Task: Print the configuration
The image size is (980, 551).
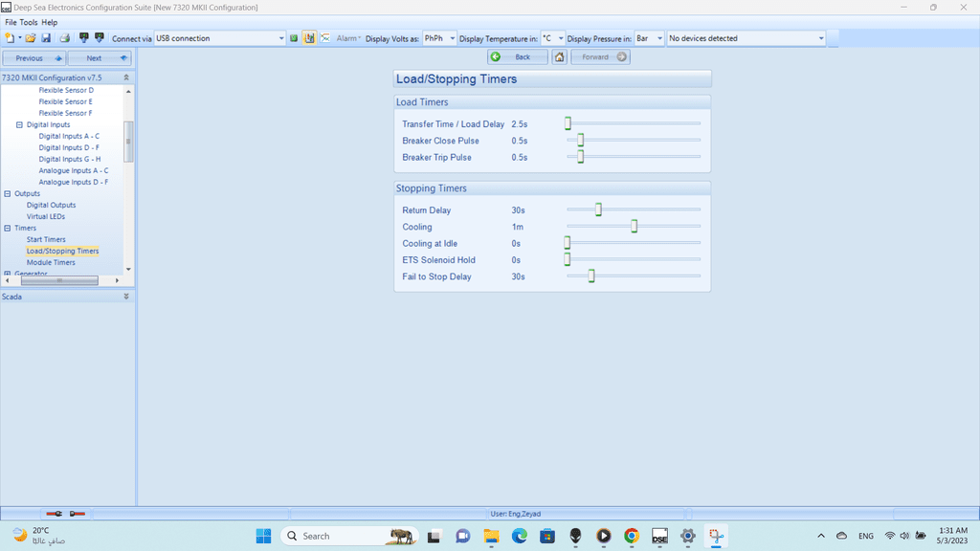Action: [64, 38]
